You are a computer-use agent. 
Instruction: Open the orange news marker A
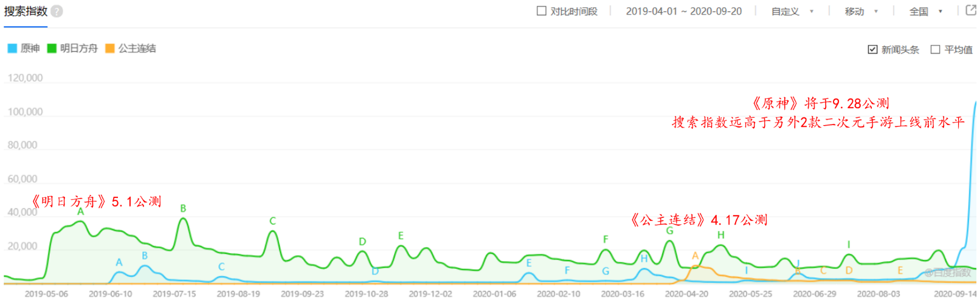pyautogui.click(x=695, y=256)
